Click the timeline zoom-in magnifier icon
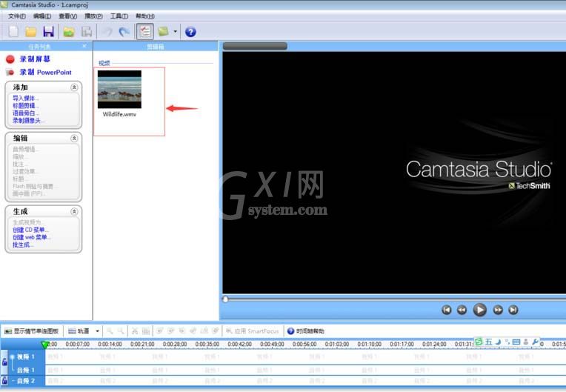The image size is (566, 392). click(110, 331)
